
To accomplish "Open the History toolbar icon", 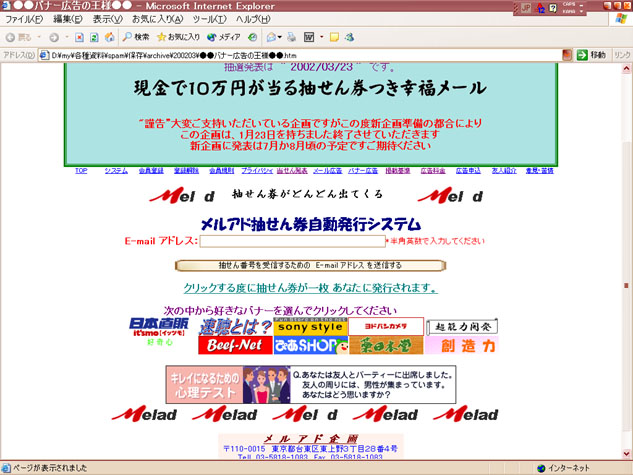I will click(x=253, y=38).
